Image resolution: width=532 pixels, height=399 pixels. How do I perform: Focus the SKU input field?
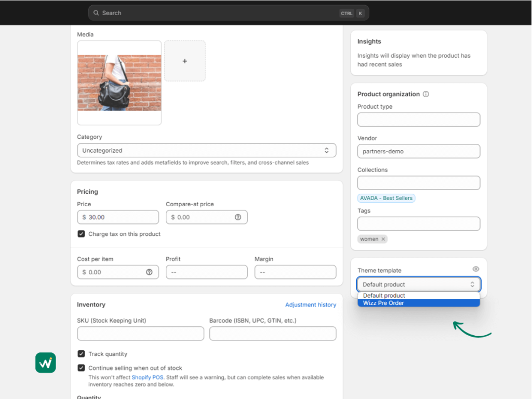(x=140, y=334)
